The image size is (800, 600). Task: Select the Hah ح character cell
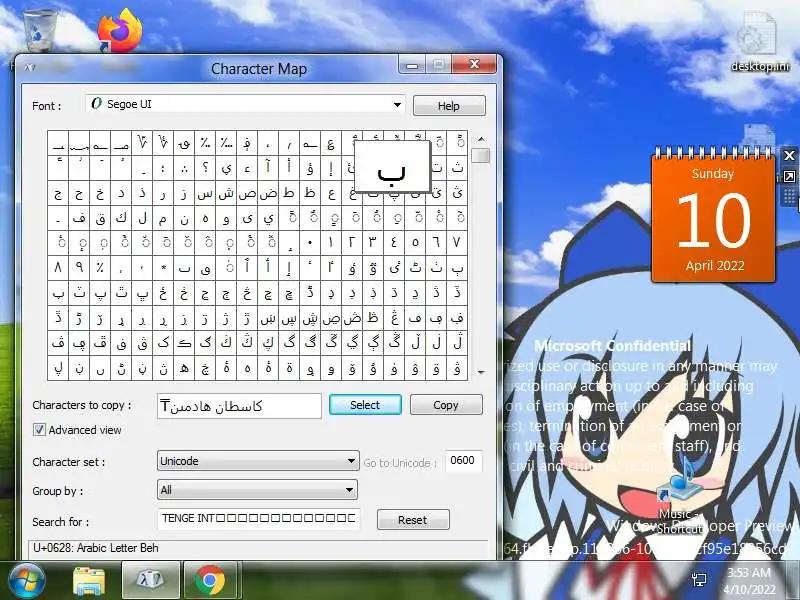click(79, 193)
